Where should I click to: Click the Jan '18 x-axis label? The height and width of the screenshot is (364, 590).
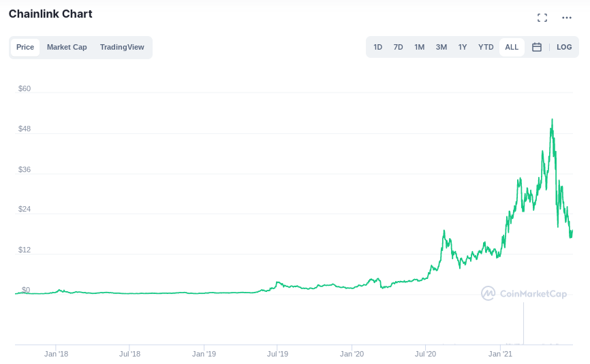56,354
